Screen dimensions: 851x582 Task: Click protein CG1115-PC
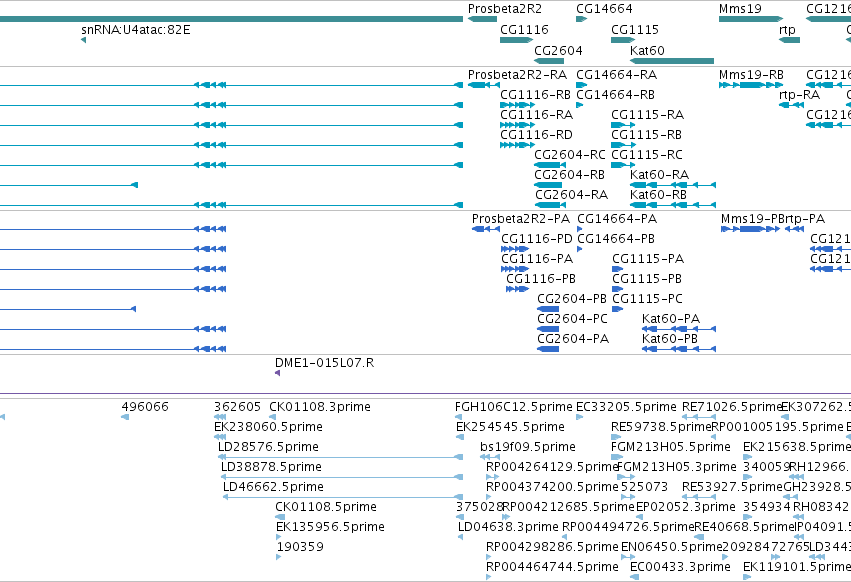[647, 299]
